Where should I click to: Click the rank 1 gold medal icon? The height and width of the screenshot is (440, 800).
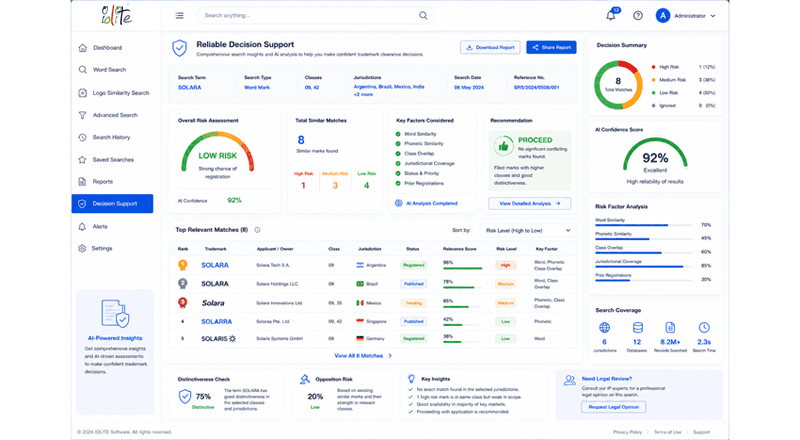point(183,265)
